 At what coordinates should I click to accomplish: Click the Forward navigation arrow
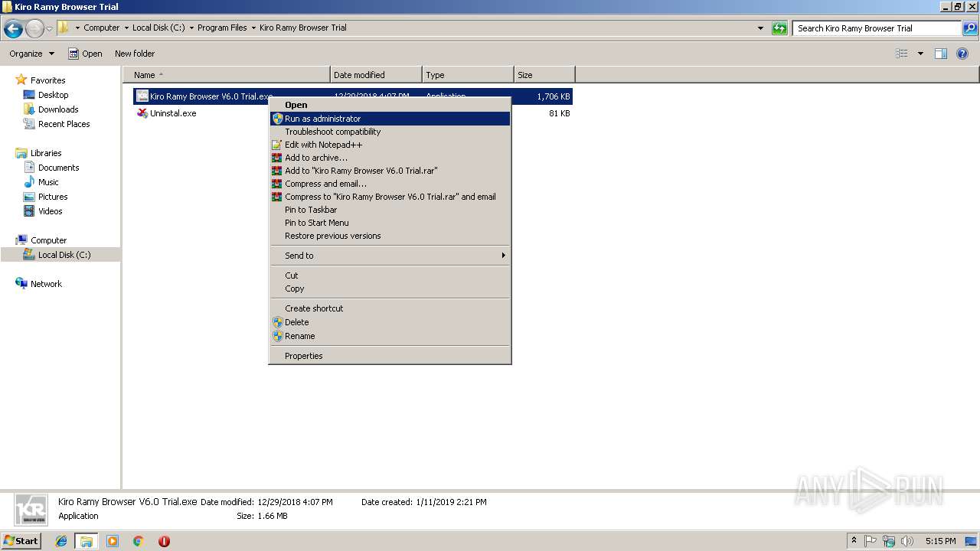tap(34, 29)
